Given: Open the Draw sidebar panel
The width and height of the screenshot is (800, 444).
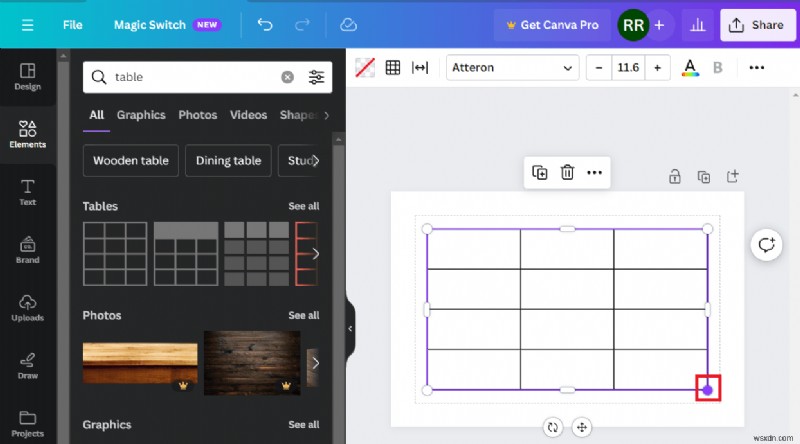Looking at the screenshot, I should (x=28, y=366).
